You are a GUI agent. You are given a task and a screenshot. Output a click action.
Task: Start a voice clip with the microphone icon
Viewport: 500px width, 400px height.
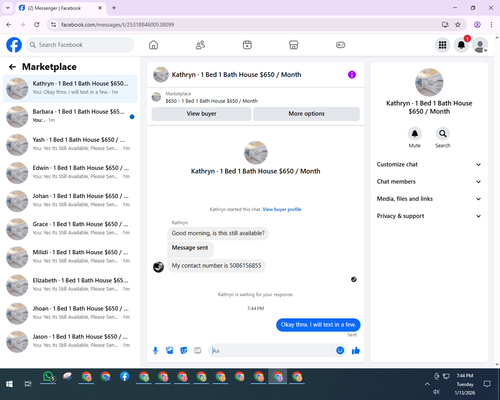coord(155,350)
